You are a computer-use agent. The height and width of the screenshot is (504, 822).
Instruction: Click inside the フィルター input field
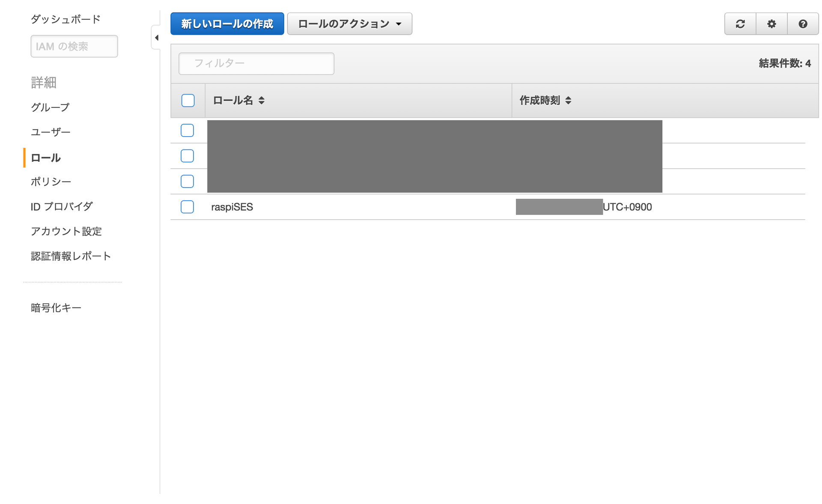(256, 63)
